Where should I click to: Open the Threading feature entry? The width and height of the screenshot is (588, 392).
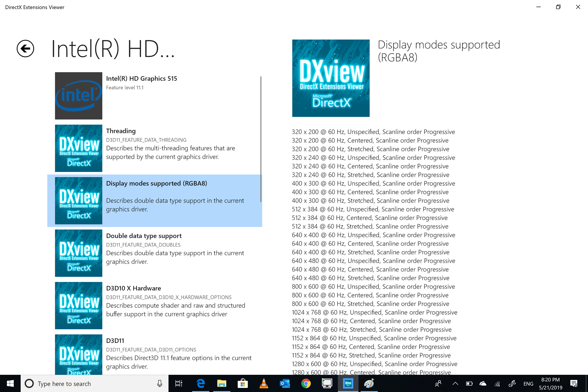pyautogui.click(x=155, y=148)
